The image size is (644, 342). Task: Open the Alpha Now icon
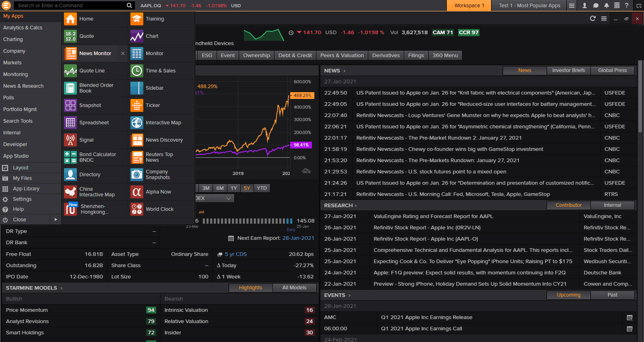[137, 192]
